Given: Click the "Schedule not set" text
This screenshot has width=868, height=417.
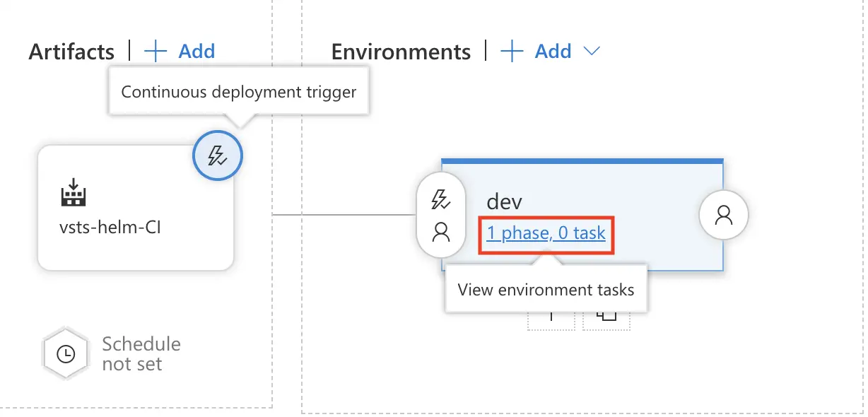Looking at the screenshot, I should (x=141, y=354).
